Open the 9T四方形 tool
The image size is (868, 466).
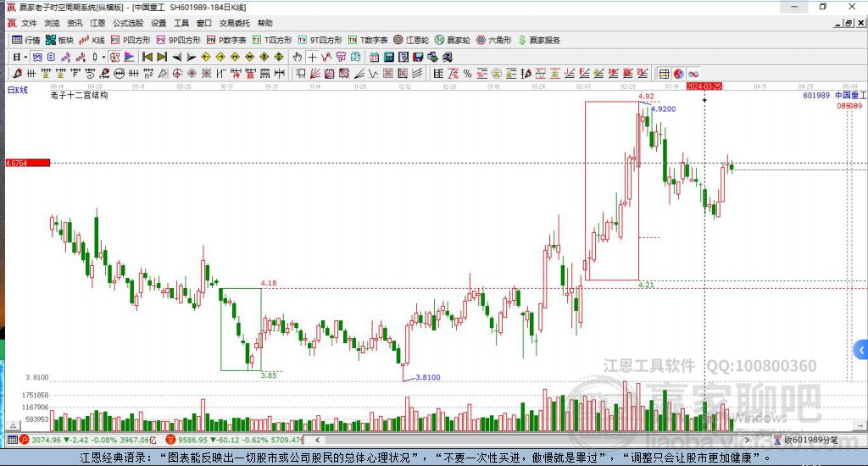[x=320, y=40]
